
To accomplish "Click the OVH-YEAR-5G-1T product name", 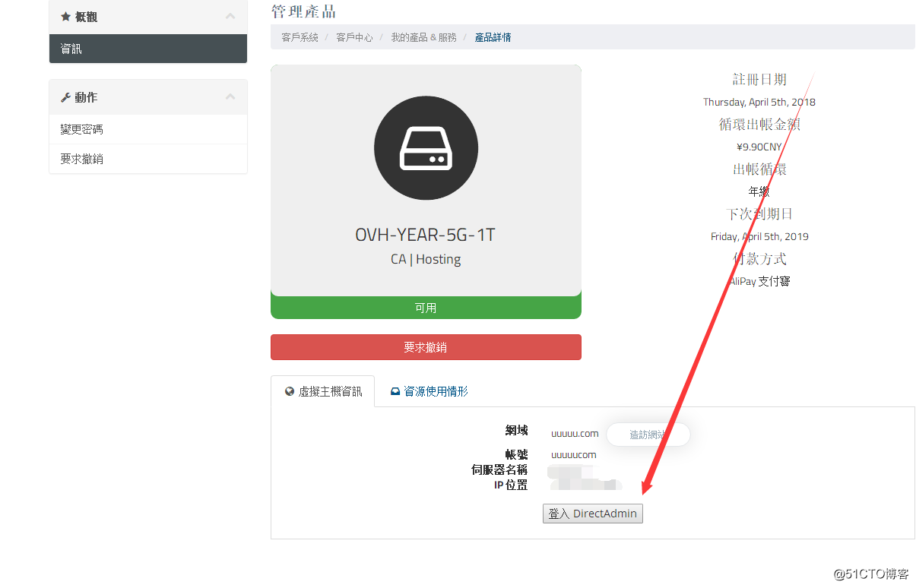I will click(426, 236).
